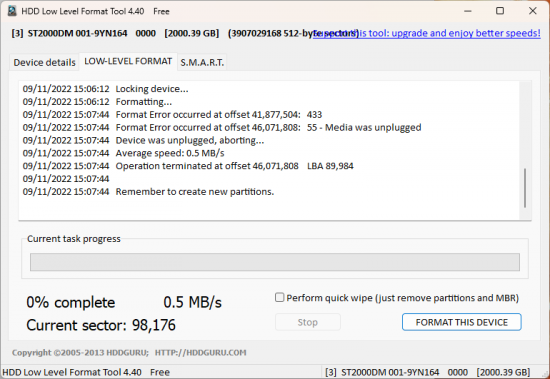Click the 'Formatting...' log entry
The width and height of the screenshot is (550, 379).
pos(97,102)
